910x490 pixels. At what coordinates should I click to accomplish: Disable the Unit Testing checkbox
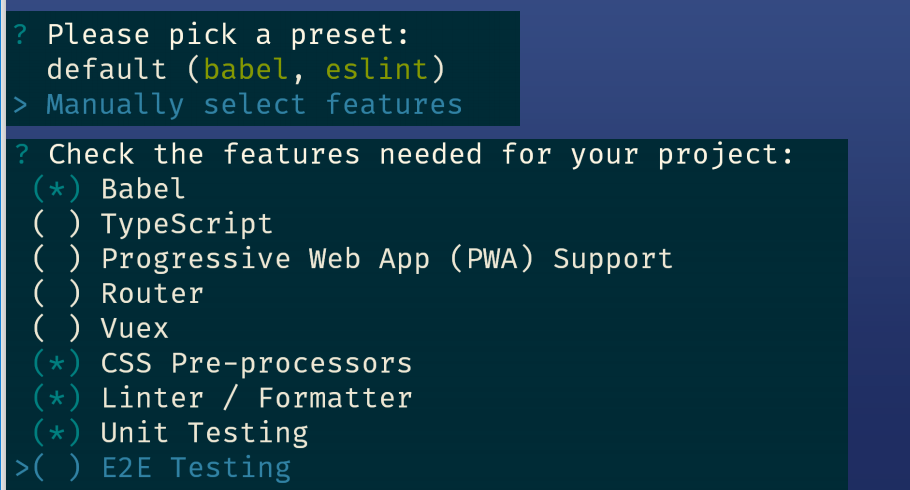pyautogui.click(x=57, y=433)
